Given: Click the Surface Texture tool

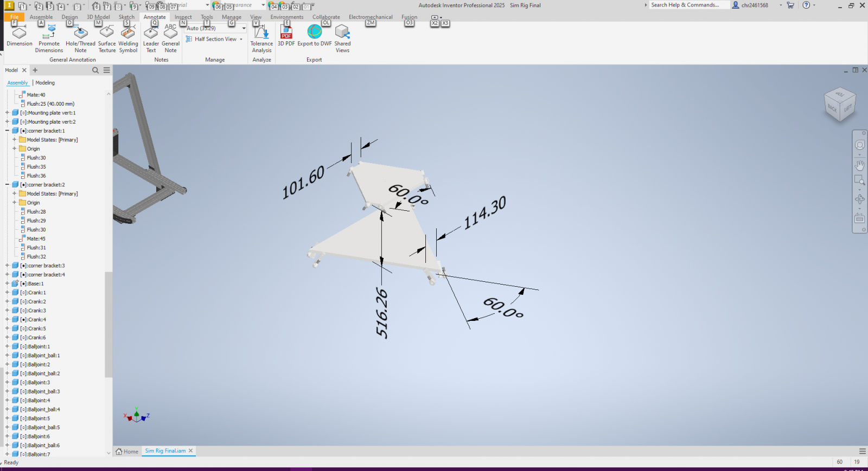Looking at the screenshot, I should click(107, 34).
